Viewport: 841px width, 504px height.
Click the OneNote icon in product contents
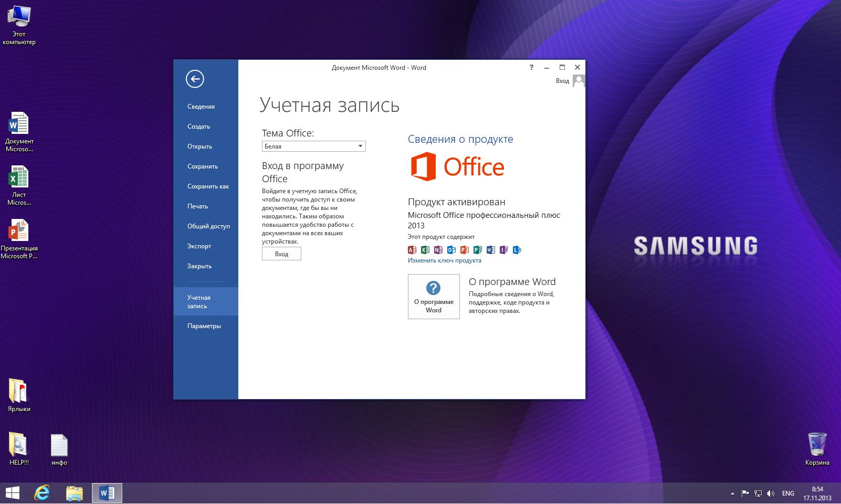coord(438,250)
